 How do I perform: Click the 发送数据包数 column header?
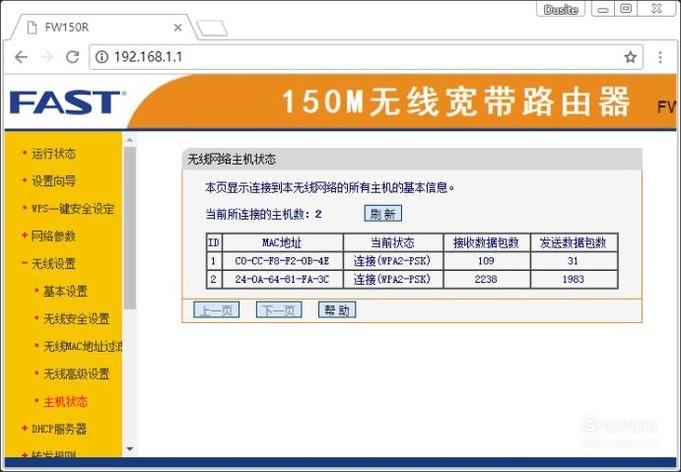573,243
